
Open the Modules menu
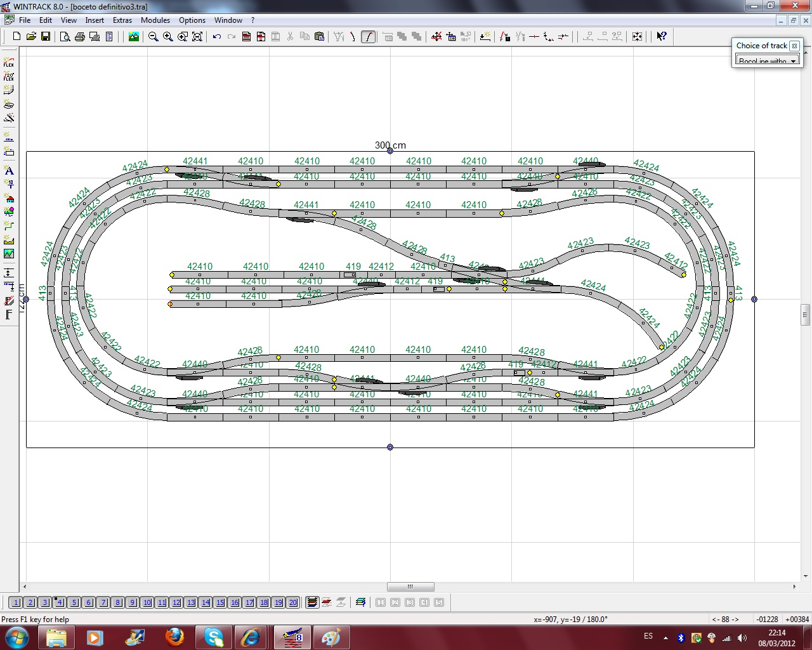point(155,20)
